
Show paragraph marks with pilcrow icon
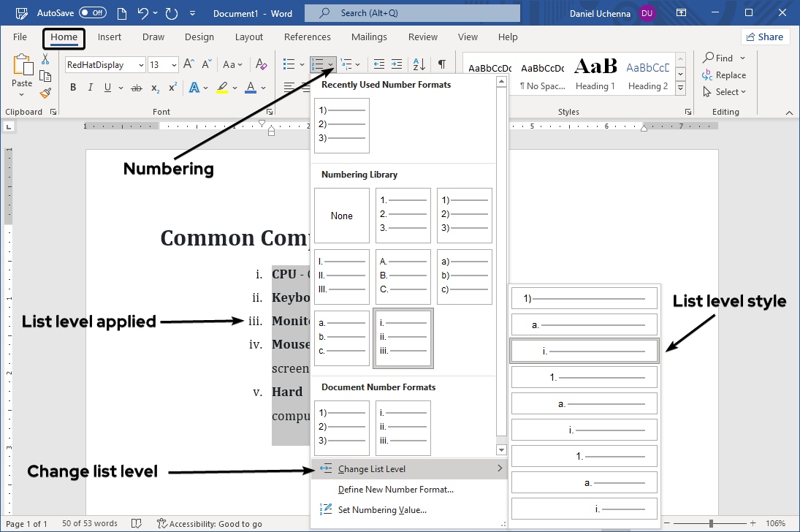442,64
